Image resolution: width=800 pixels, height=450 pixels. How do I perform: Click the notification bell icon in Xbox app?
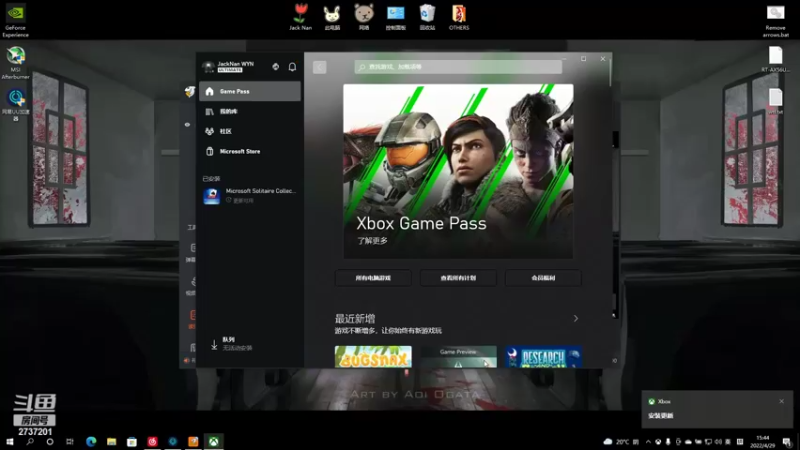tap(292, 67)
